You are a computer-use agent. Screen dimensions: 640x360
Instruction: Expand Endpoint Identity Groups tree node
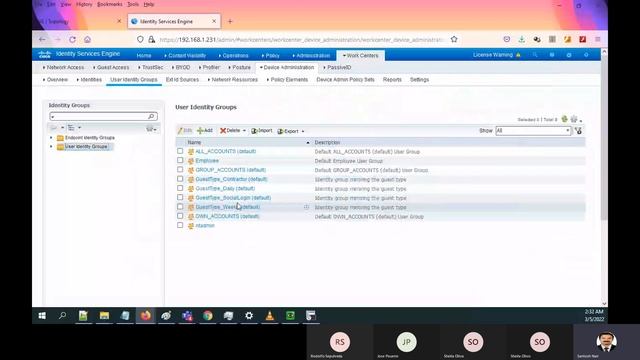coord(51,138)
